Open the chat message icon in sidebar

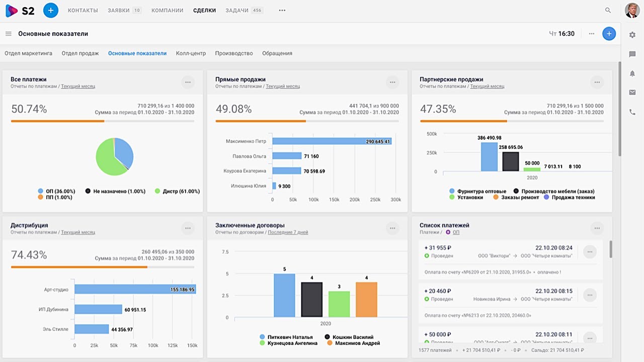pyautogui.click(x=632, y=54)
